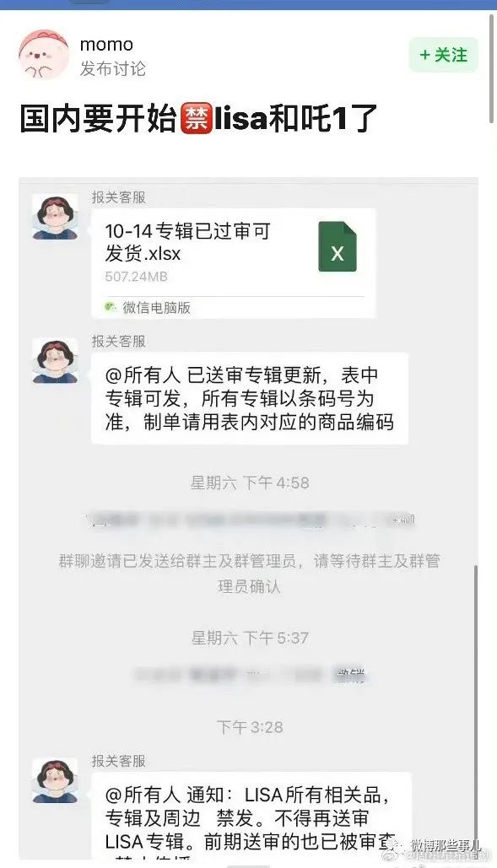Screen dimensions: 497x868
Task: Click the 微信电脑版 WeChat logo icon
Action: click(x=111, y=307)
